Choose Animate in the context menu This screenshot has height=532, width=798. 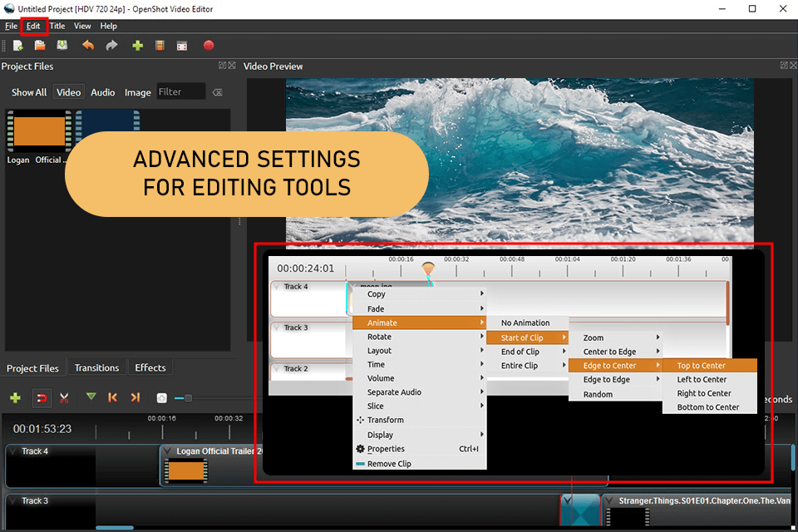point(419,323)
